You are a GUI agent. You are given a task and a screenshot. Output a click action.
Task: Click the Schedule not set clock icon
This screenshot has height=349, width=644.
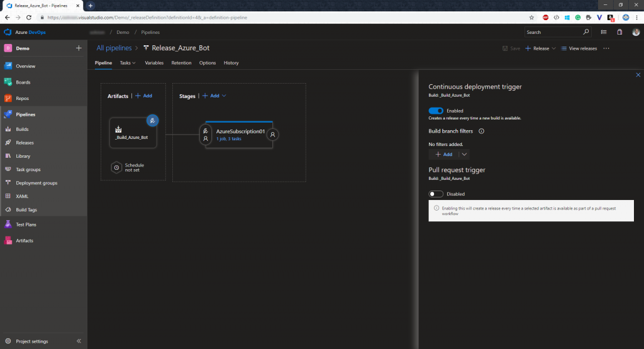click(x=116, y=167)
